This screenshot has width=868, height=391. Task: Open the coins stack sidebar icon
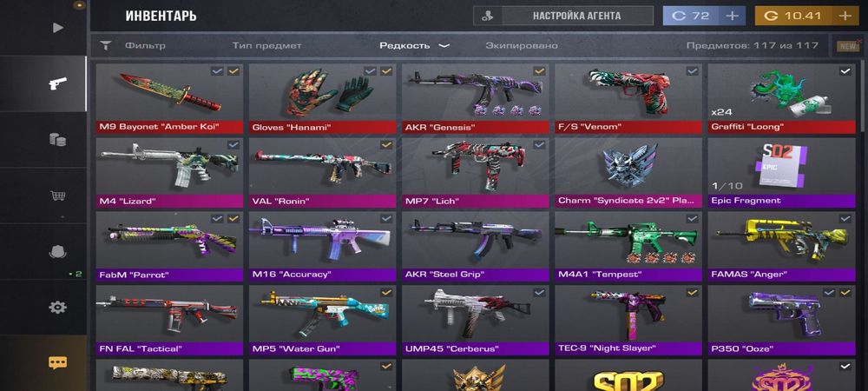57,140
